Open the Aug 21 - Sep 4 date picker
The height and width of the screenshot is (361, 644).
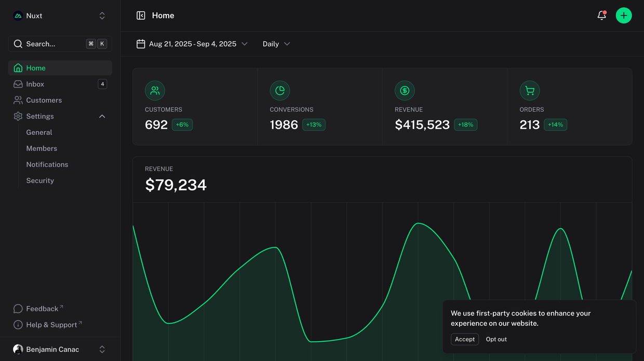click(x=192, y=44)
